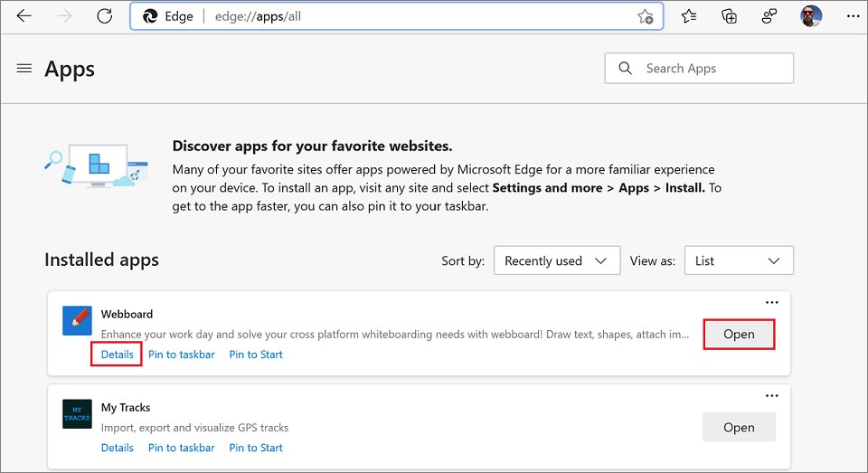The image size is (868, 473).
Task: Go back using the browser back arrow
Action: [x=24, y=16]
